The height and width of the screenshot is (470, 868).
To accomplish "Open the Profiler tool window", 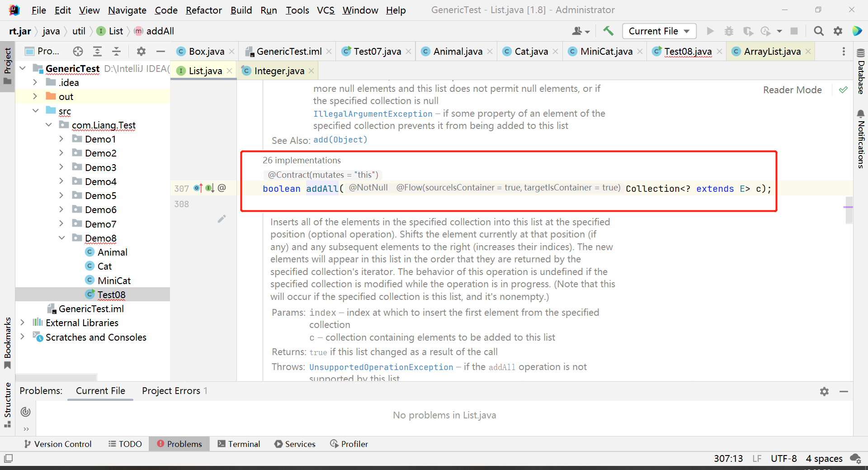I will [349, 444].
